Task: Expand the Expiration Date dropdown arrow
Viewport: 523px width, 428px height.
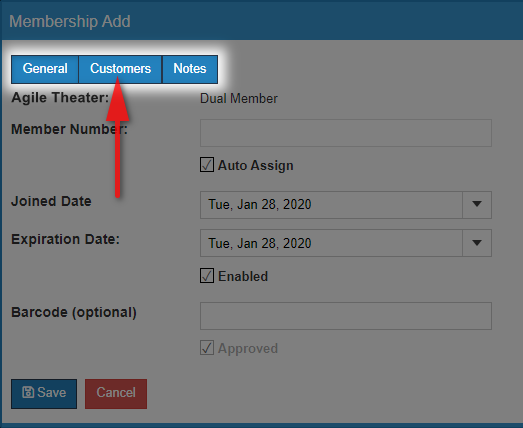Action: 477,243
